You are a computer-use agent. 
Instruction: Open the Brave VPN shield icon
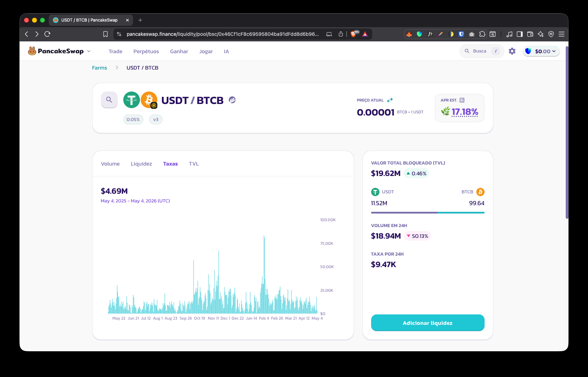[551, 34]
